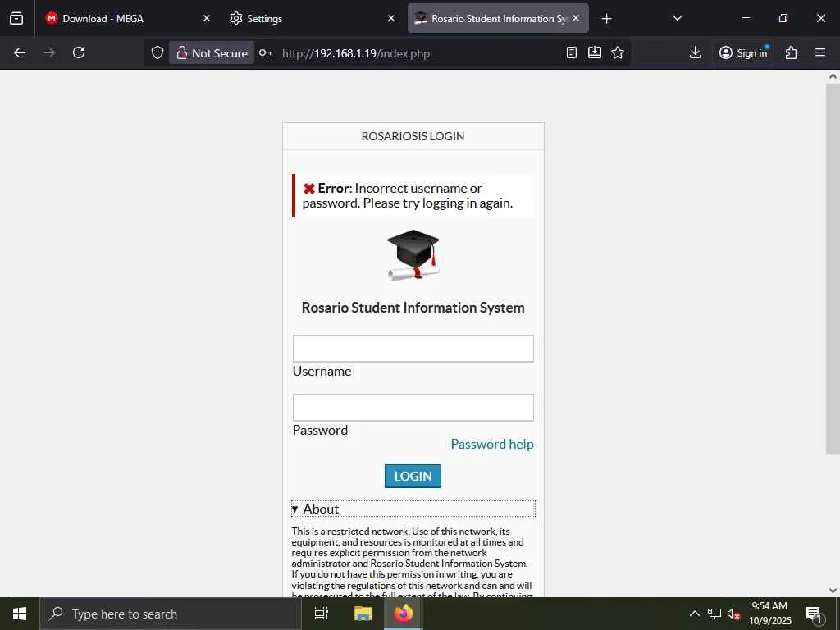Image resolution: width=840 pixels, height=630 pixels.
Task: Click the Rosario Student Information System heading
Action: (413, 308)
